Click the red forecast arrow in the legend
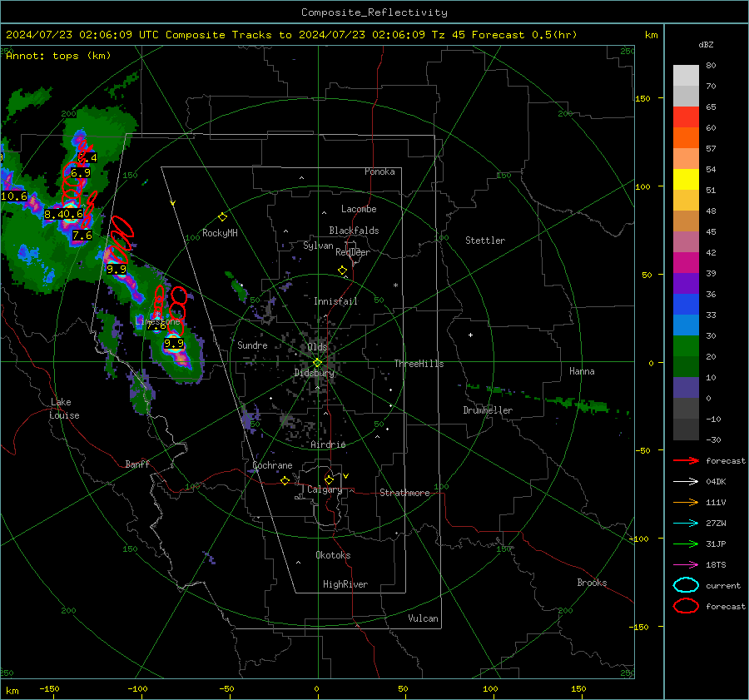Image resolution: width=749 pixels, height=700 pixels. 686,460
